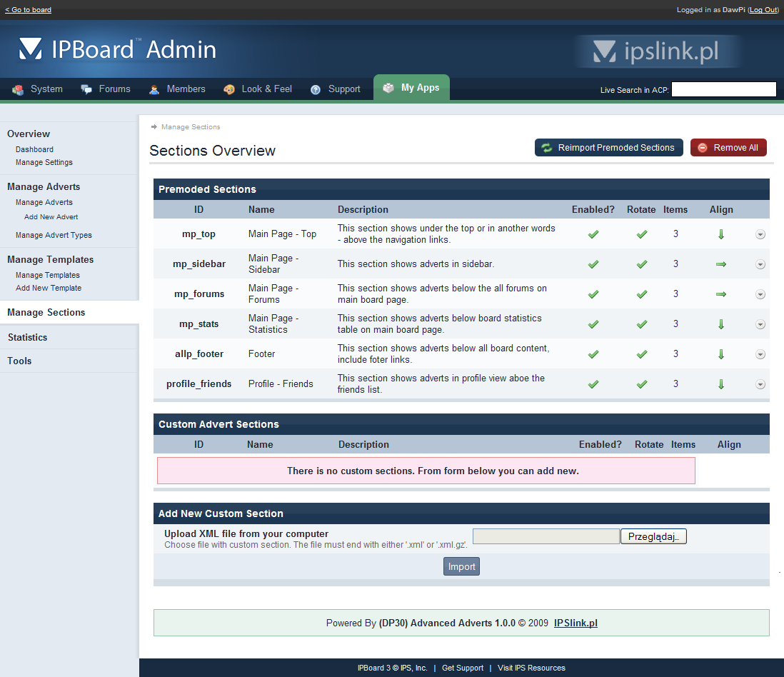Viewport: 784px width, 677px height.
Task: Open options dropdown for mp_sidebar row
Action: click(x=760, y=264)
